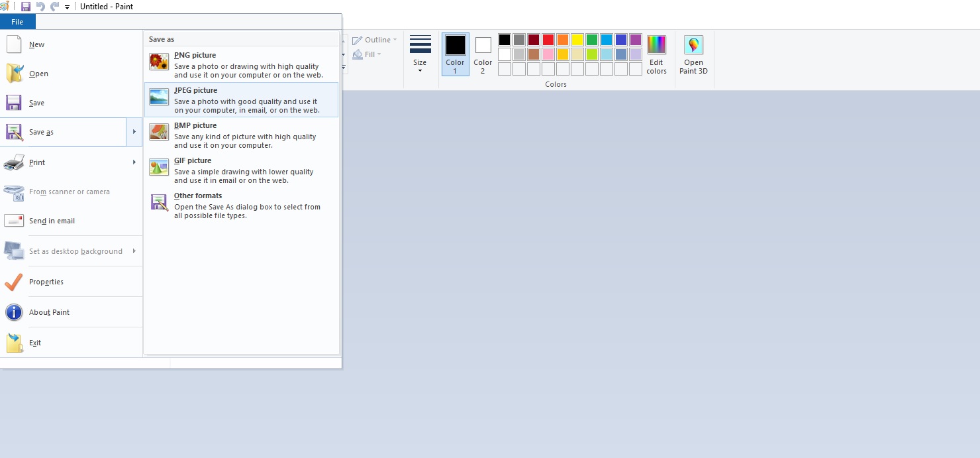Expand the Print submenu arrow
This screenshot has width=980, height=458.
(134, 162)
